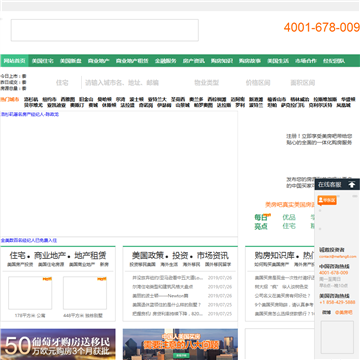Switch to the 优品住宅 tab

(289, 222)
